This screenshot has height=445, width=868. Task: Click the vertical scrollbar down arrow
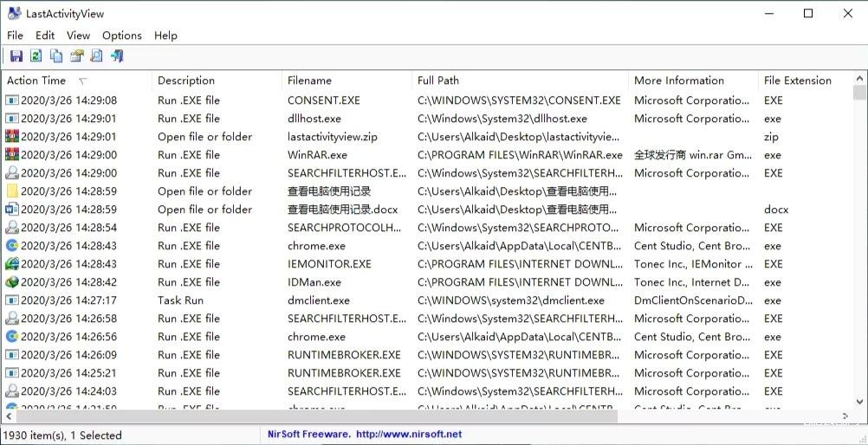pyautogui.click(x=859, y=401)
